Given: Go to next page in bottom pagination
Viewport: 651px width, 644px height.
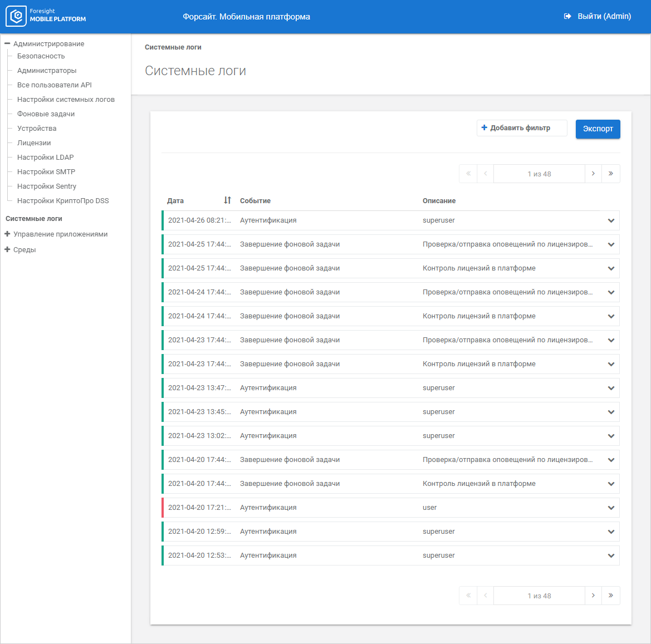Looking at the screenshot, I should [593, 596].
